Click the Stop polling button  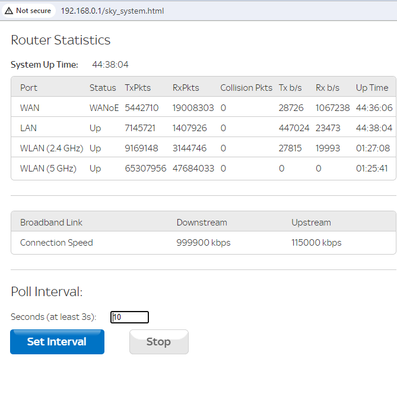pos(159,342)
